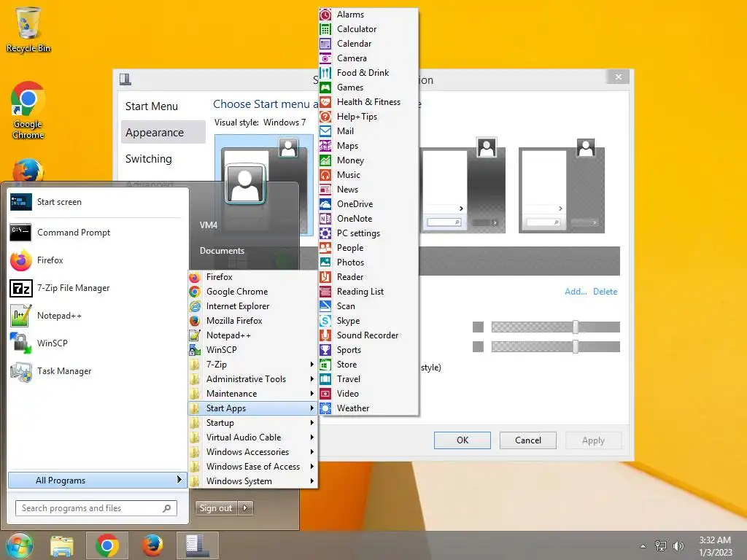This screenshot has height=560, width=747.
Task: Expand the Startup programs folder
Action: [252, 423]
